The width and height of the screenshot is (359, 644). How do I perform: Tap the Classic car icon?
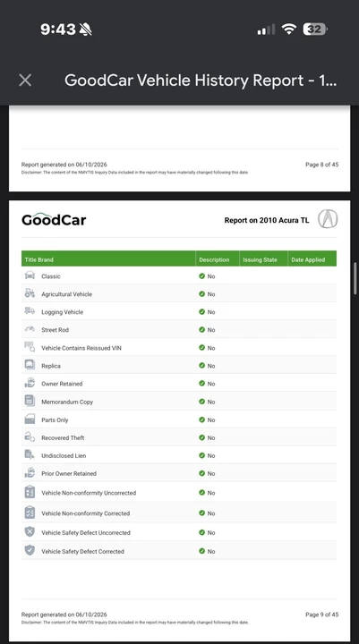[x=30, y=275]
